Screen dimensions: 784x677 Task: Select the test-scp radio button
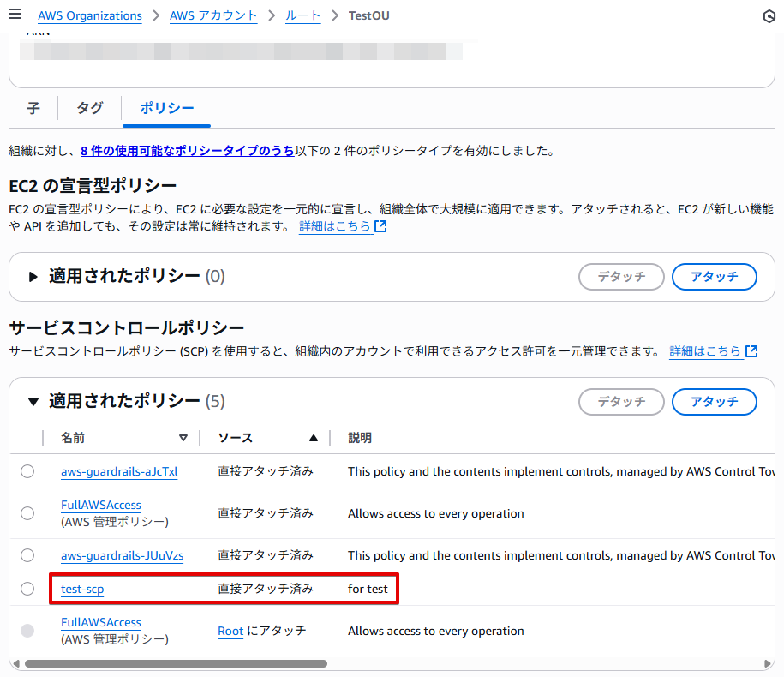27,589
